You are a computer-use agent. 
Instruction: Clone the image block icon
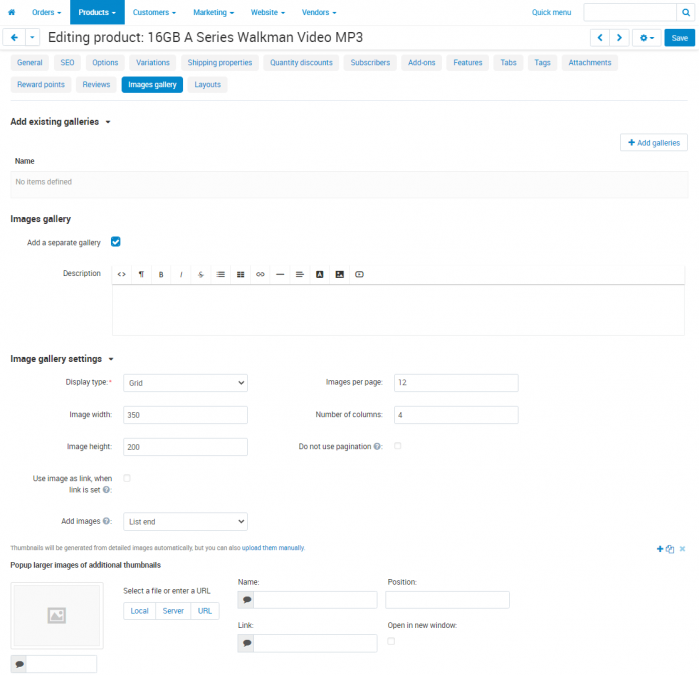pos(670,549)
